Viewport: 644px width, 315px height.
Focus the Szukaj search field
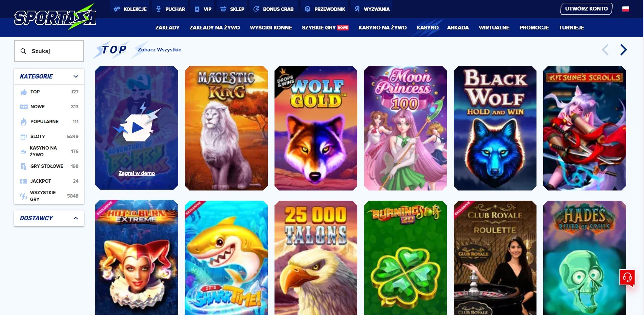click(49, 51)
